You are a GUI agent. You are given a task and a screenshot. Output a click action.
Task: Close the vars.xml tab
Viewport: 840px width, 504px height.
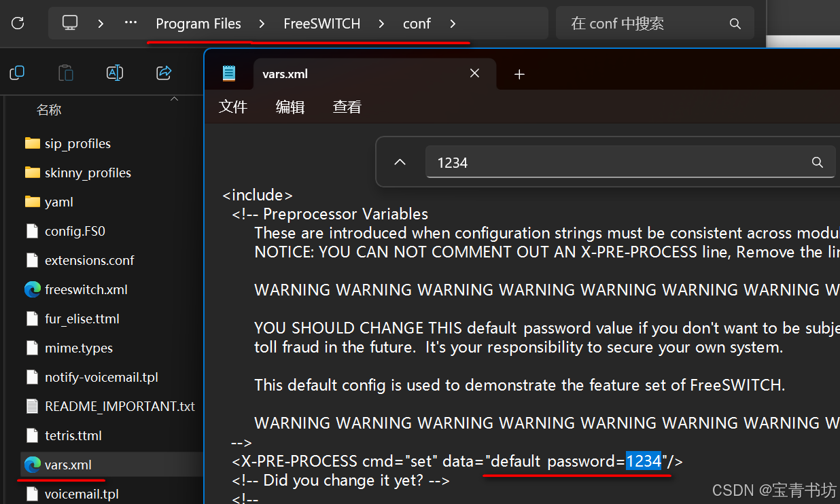click(474, 73)
